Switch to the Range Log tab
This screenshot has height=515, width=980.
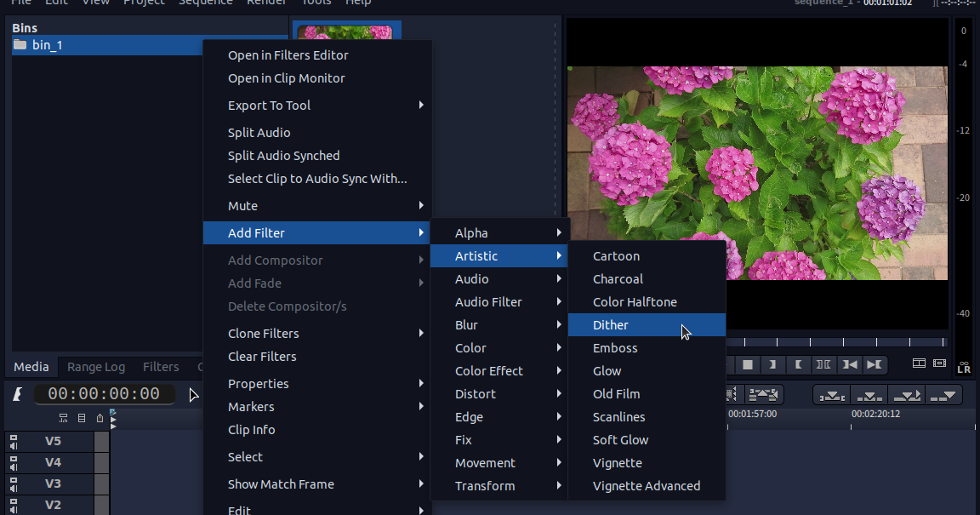click(x=96, y=367)
